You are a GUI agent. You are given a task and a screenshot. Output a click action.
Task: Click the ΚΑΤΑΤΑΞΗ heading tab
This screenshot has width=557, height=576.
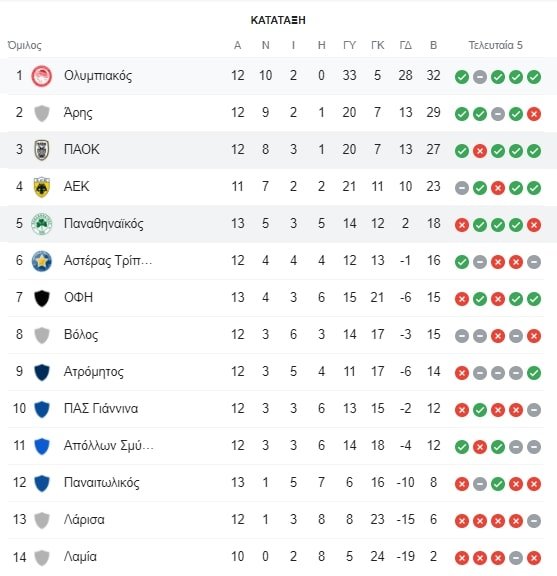tap(278, 20)
